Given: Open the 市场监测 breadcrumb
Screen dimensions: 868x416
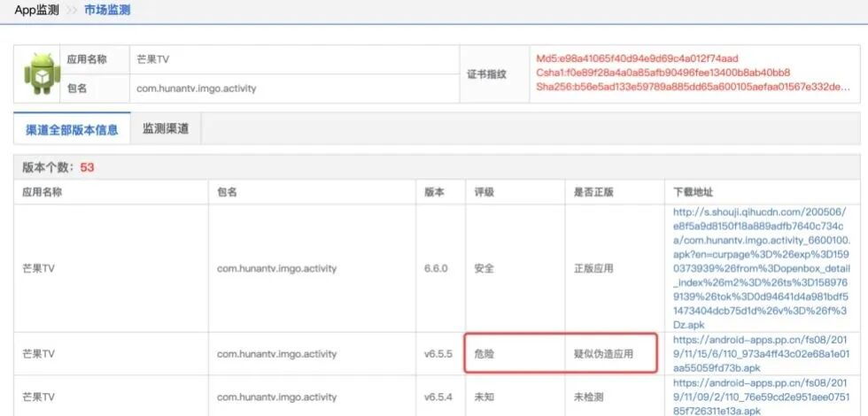Looking at the screenshot, I should point(107,10).
